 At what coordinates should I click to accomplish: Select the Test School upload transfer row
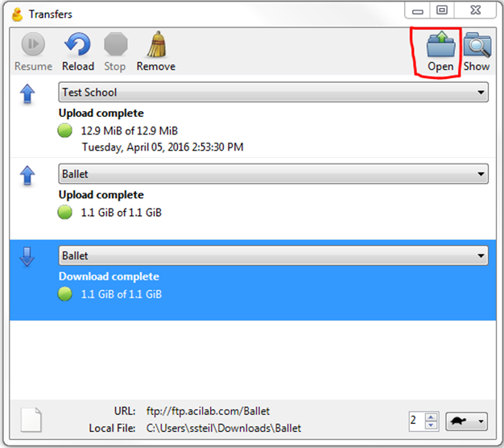pos(253,118)
